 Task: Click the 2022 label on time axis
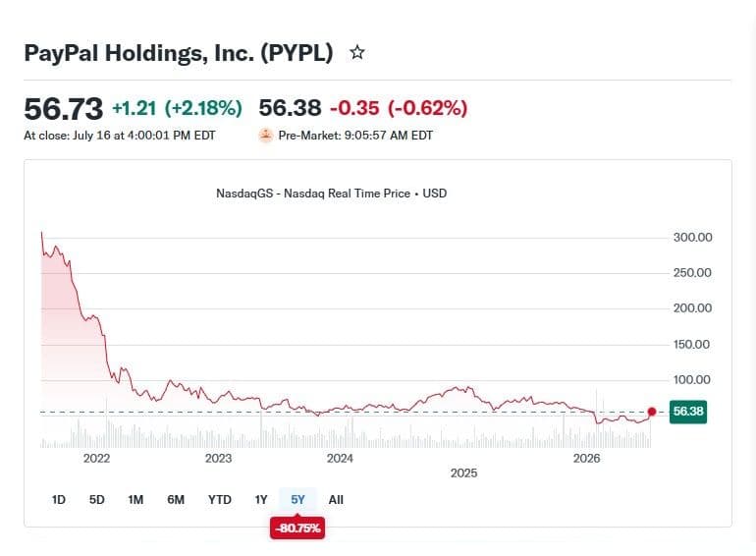[96, 458]
